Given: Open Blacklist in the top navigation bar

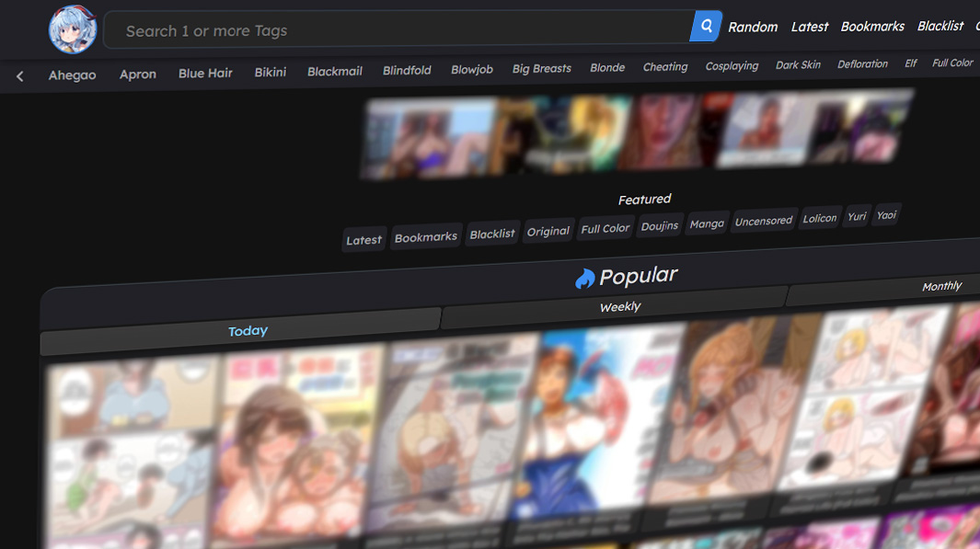Looking at the screenshot, I should (940, 26).
